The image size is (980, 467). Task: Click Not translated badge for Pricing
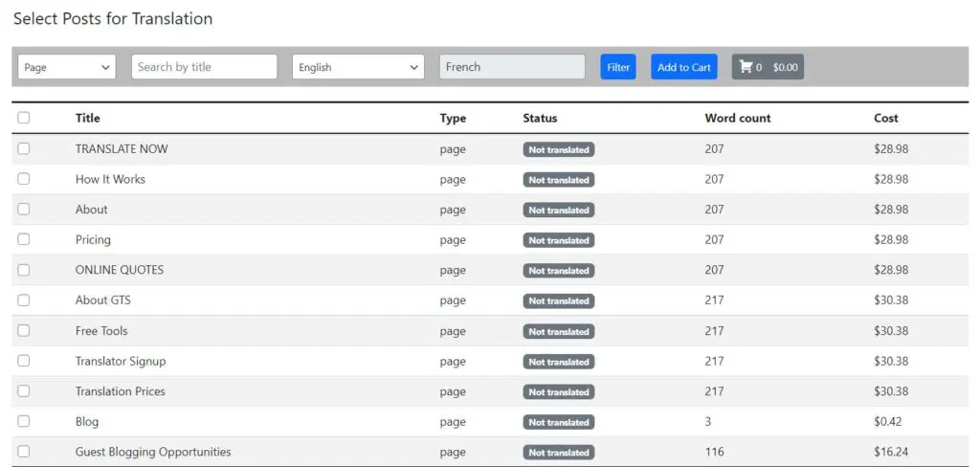coord(558,240)
